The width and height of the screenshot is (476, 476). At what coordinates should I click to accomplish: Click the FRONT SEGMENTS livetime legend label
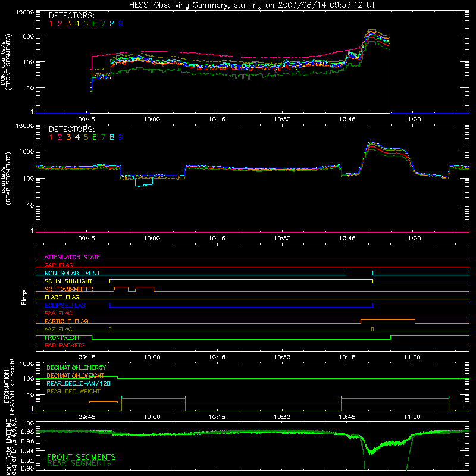pos(82,457)
